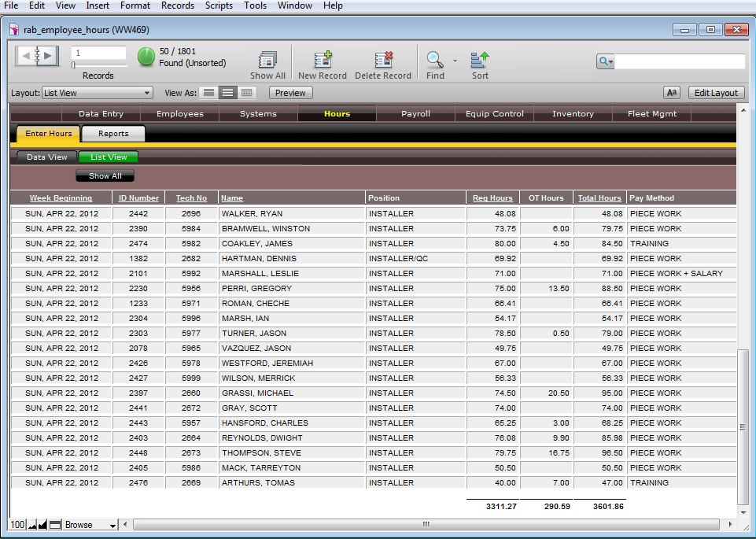Click the Delete Record toolbar icon
The width and height of the screenshot is (756, 539).
[383, 61]
